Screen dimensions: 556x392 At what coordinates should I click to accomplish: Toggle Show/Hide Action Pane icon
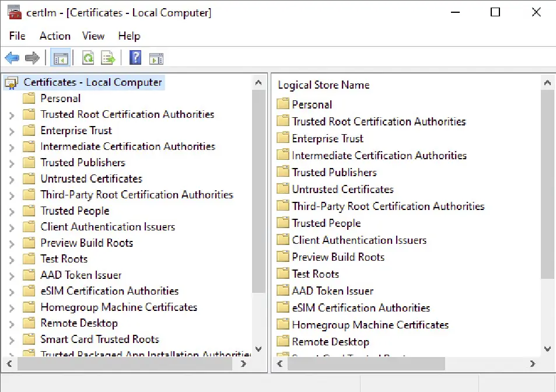click(x=156, y=58)
